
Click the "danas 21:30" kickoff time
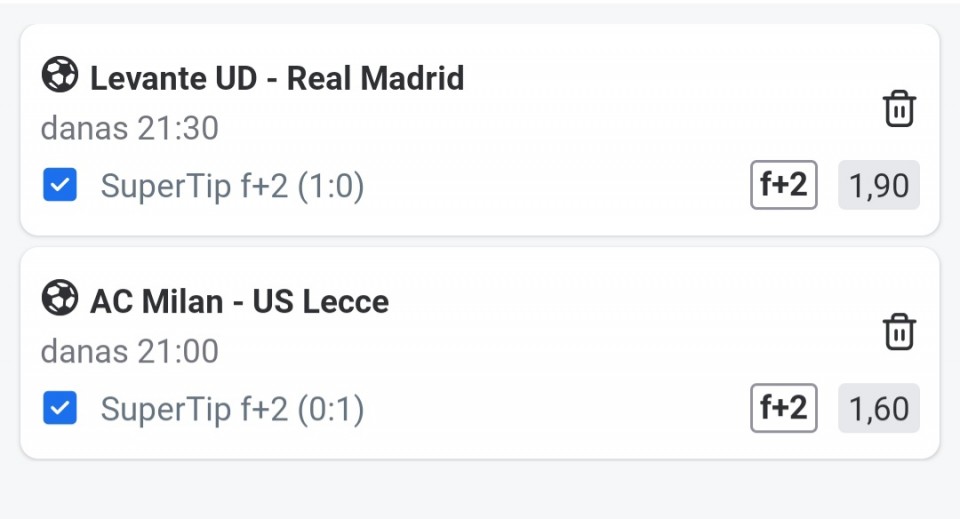coord(129,128)
